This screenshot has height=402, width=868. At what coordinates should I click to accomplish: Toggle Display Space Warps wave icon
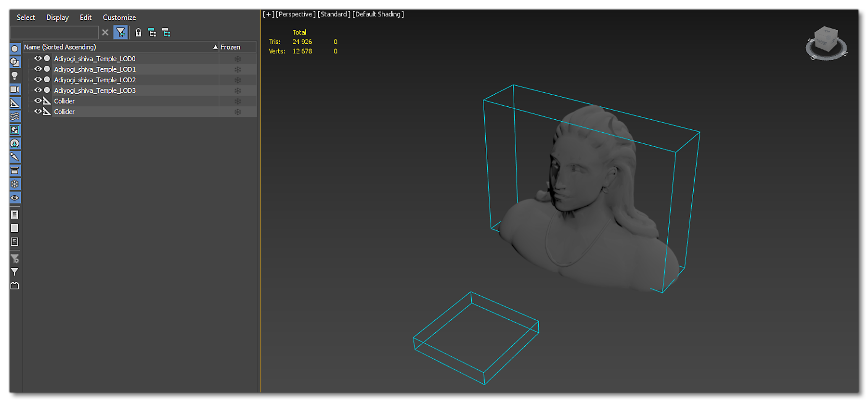[15, 116]
